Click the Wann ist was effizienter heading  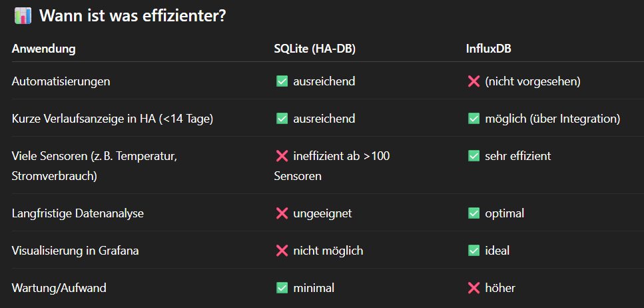133,17
